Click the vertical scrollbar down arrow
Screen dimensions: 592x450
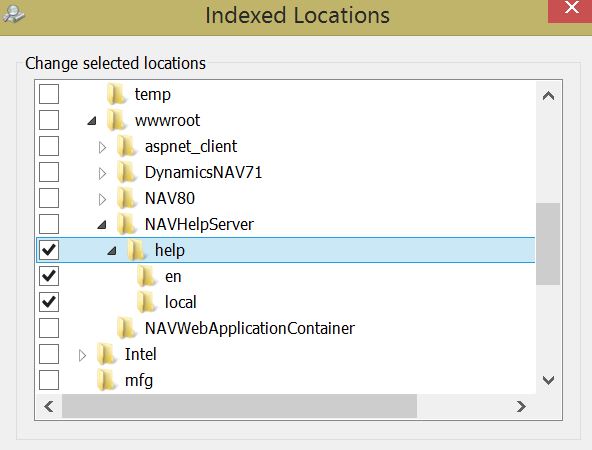(x=548, y=380)
